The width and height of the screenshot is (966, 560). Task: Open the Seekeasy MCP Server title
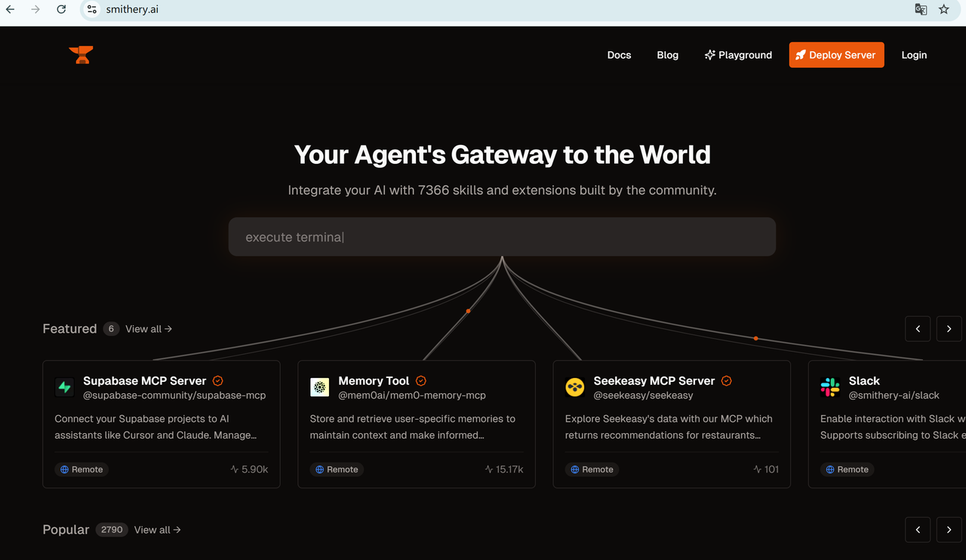point(654,381)
